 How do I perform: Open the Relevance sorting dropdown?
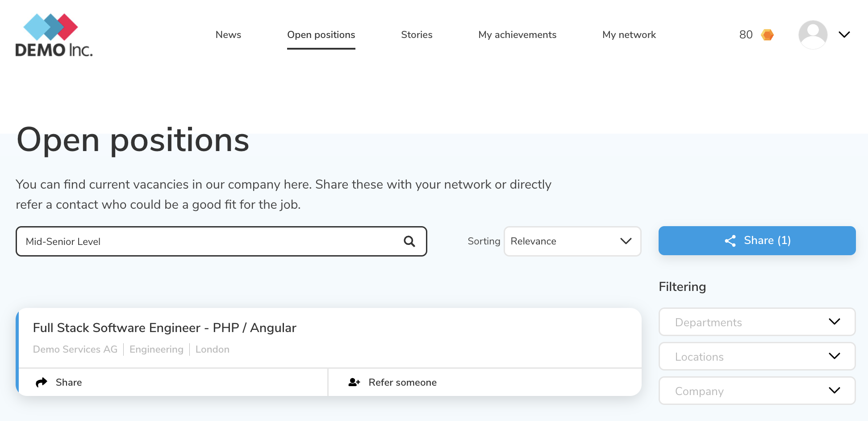point(572,241)
